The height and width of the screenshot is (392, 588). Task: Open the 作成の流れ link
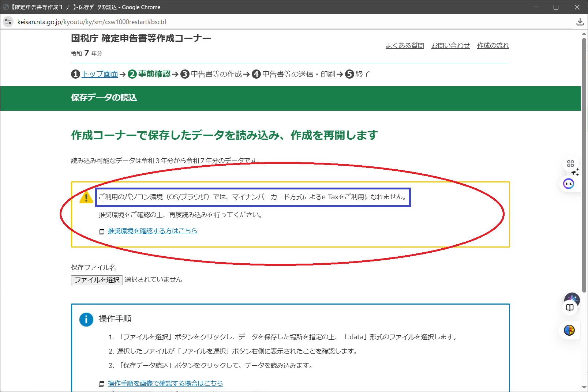click(493, 45)
